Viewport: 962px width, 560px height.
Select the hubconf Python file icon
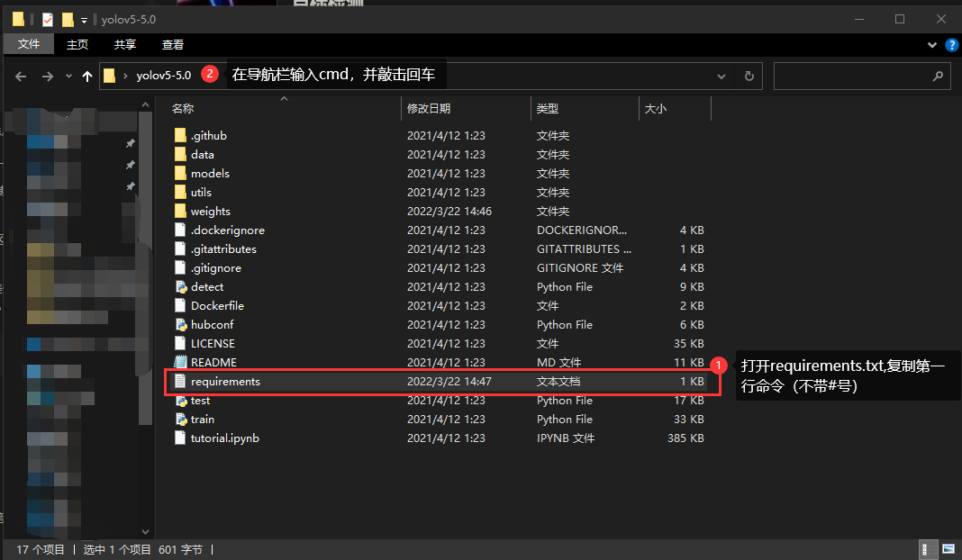tap(180, 325)
